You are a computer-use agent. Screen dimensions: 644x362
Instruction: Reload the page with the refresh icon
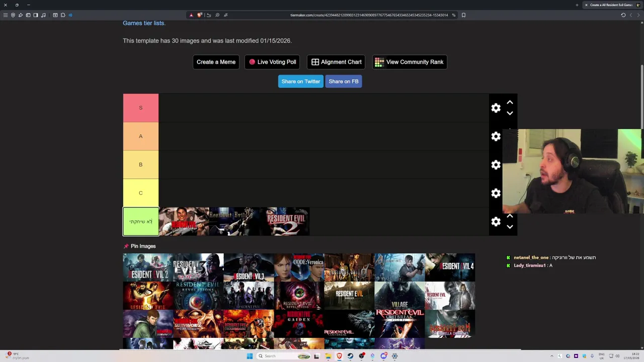click(623, 15)
